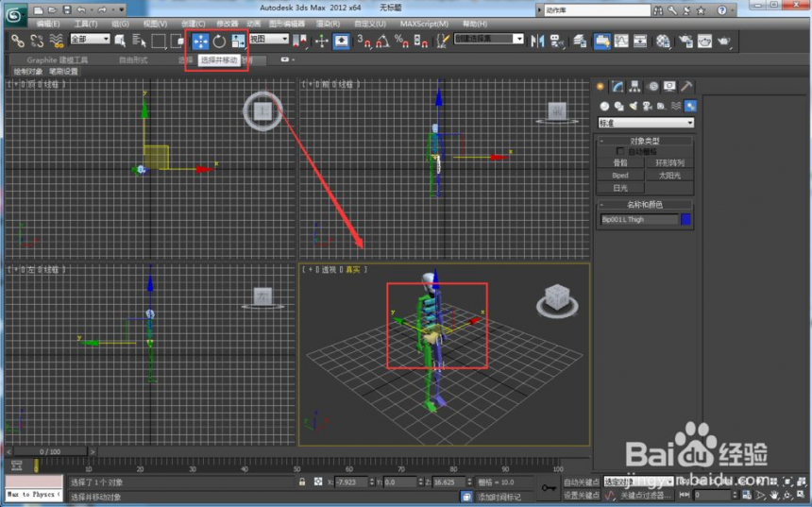The width and height of the screenshot is (812, 507).
Task: Open the Render Setup teapot icon
Action: tap(685, 41)
